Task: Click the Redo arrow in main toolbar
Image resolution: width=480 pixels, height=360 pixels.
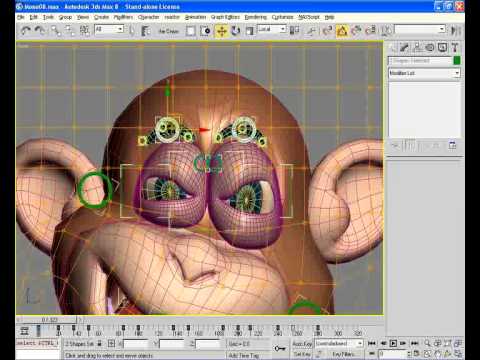Action: (x=40, y=31)
